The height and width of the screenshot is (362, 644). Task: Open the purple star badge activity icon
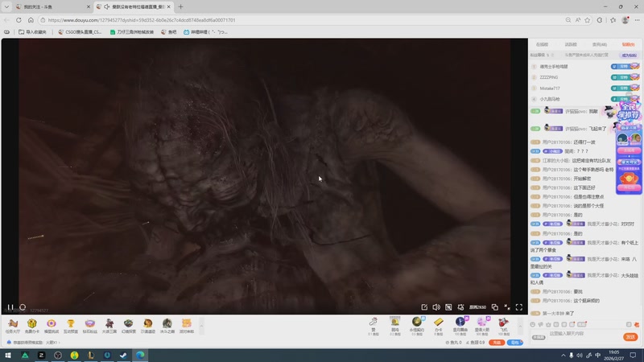52,326
